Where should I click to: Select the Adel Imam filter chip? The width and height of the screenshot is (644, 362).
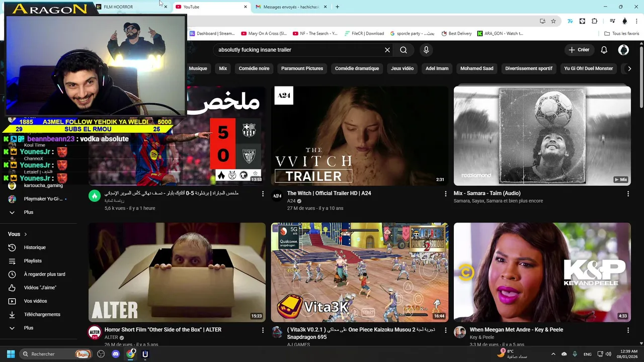point(437,68)
